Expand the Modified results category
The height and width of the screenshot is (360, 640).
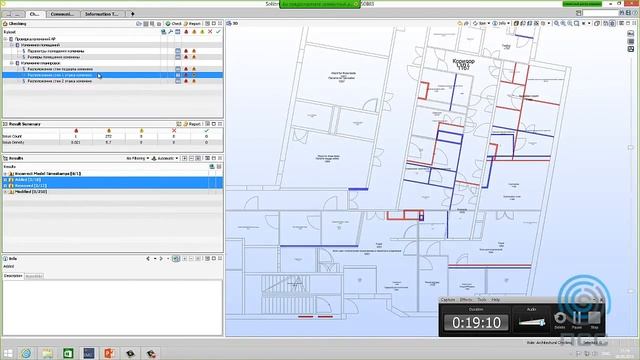pos(5,192)
